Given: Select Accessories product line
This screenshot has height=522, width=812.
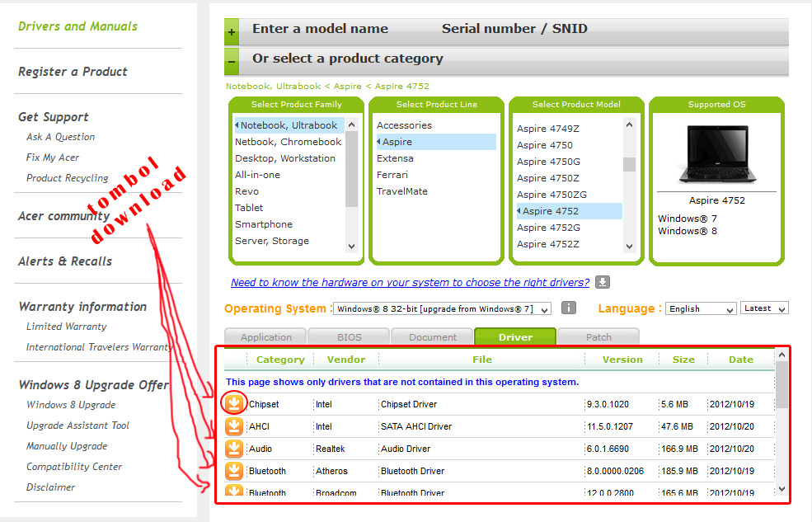Looking at the screenshot, I should (x=404, y=125).
